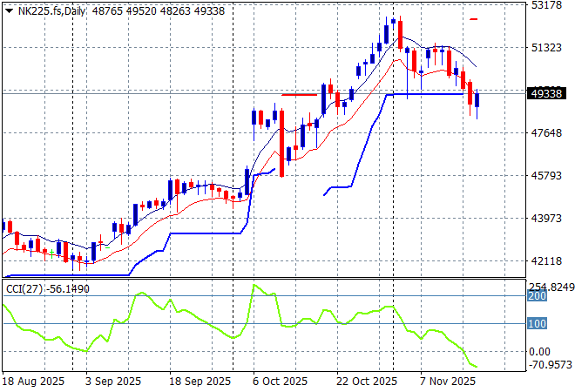Select the 18 Aug 2025 date label

[31, 382]
